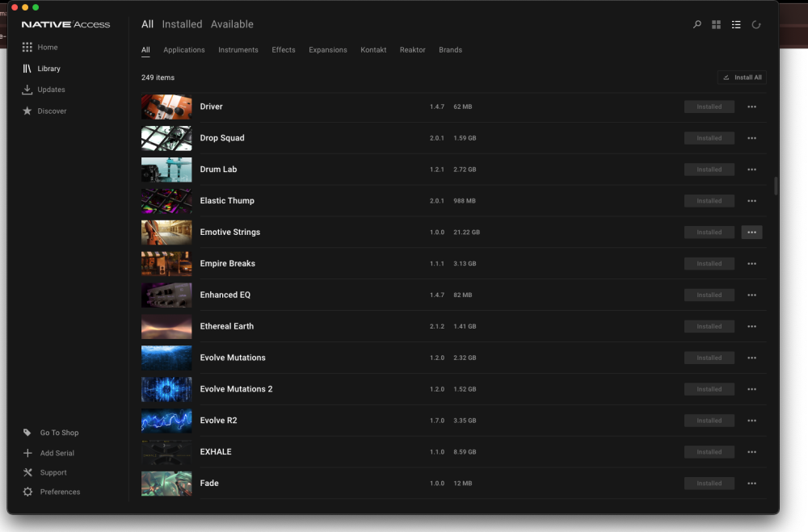Click the Drop Squad thumbnail
808x532 pixels.
(166, 138)
